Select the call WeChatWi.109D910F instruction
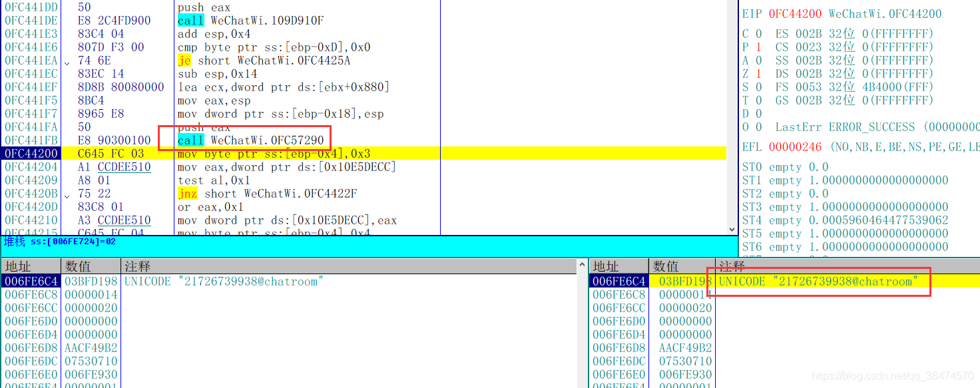Screen dimensions: 980x388 click(251, 21)
